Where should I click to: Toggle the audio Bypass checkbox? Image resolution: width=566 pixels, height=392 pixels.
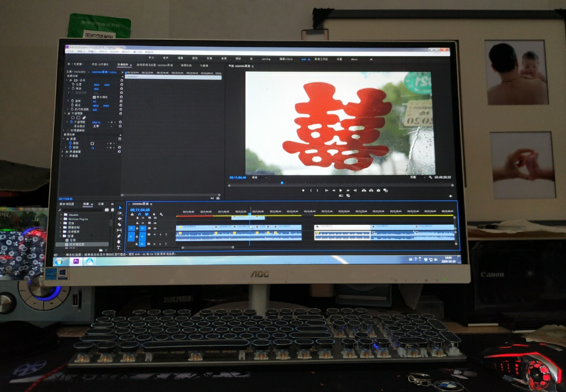pos(92,143)
